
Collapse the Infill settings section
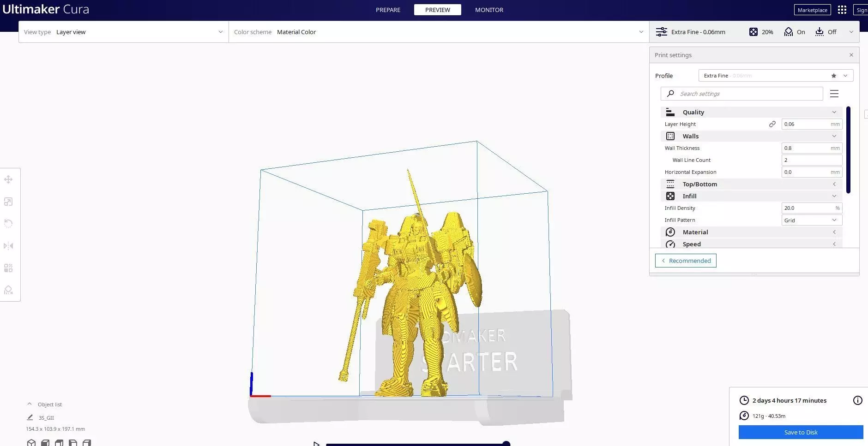[x=751, y=196]
